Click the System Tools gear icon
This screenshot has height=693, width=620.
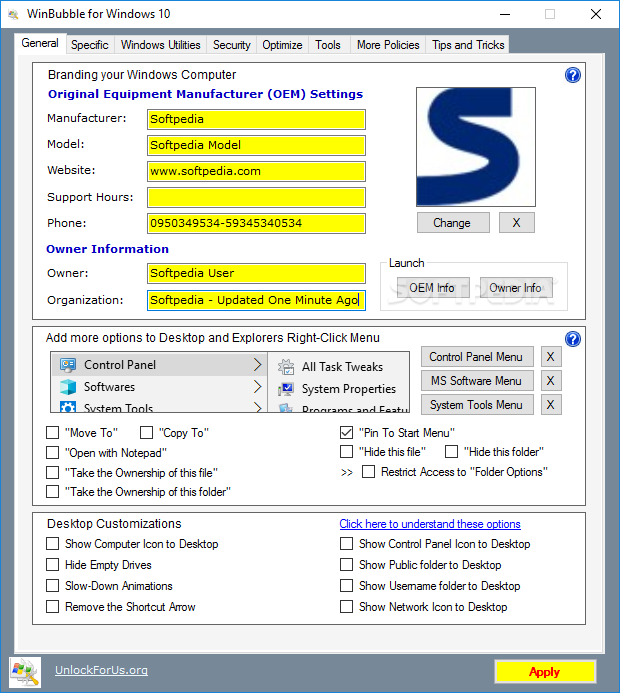(x=68, y=407)
